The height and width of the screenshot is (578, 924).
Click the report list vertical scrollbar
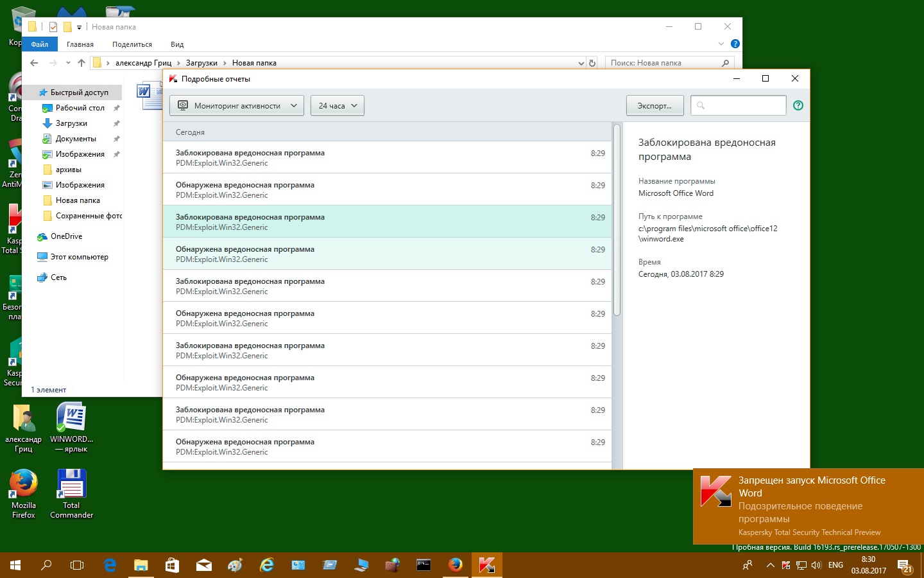[x=617, y=218]
